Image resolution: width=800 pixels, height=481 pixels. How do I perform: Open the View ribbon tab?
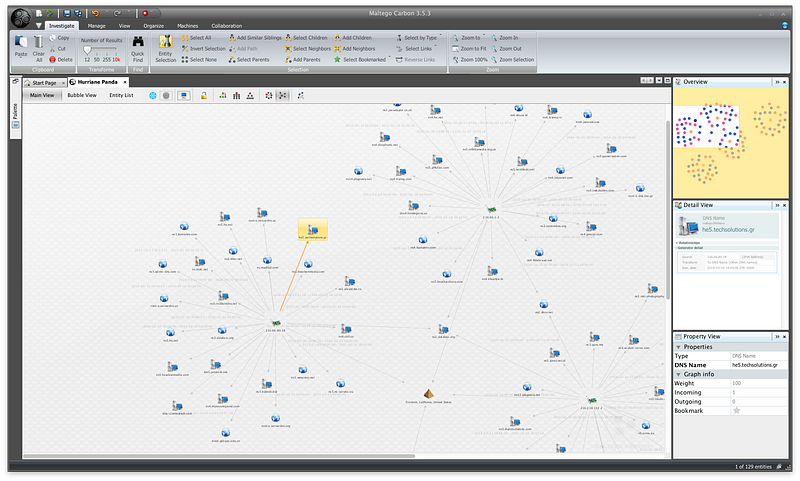124,26
